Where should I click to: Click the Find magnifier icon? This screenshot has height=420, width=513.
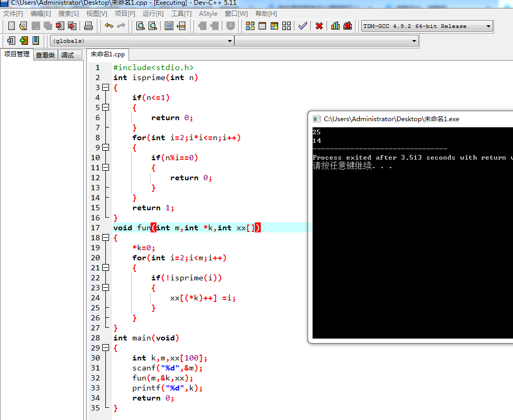pyautogui.click(x=140, y=26)
